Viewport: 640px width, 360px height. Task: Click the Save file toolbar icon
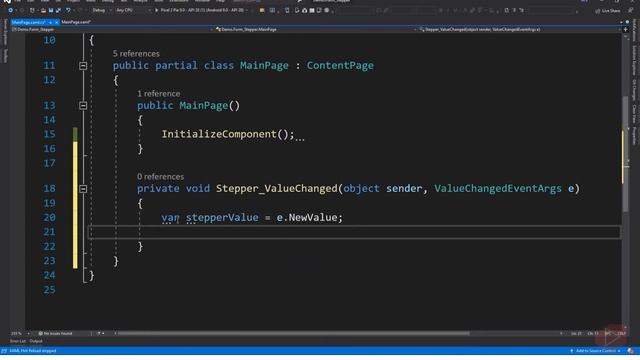51,10
